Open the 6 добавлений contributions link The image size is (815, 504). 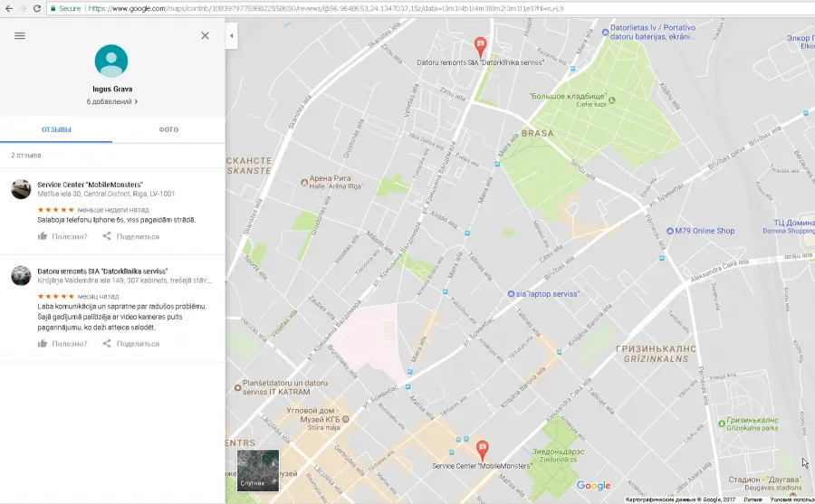pos(112,102)
